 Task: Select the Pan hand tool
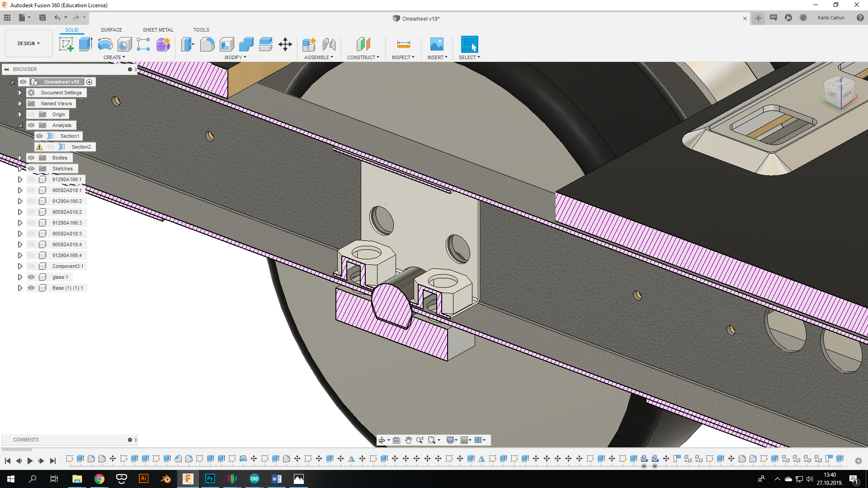[x=408, y=440]
